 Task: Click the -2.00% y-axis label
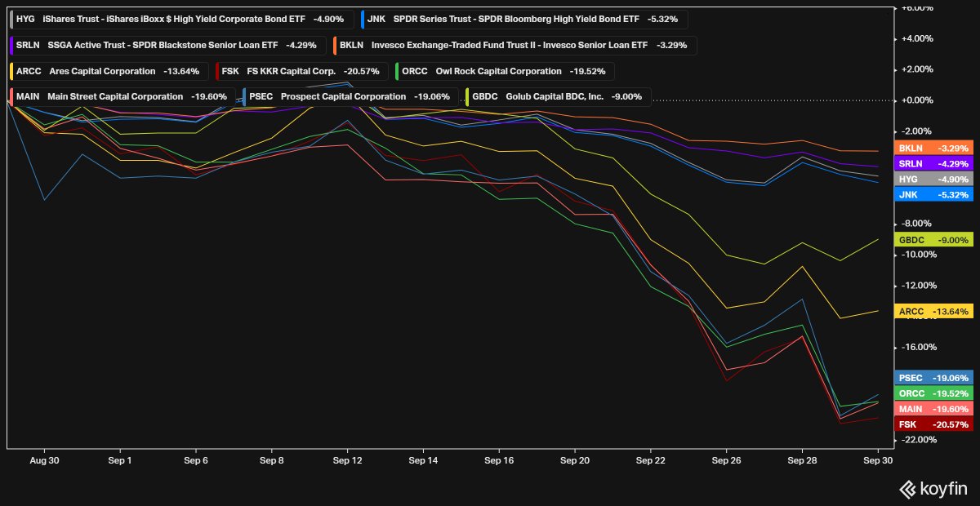(x=916, y=131)
